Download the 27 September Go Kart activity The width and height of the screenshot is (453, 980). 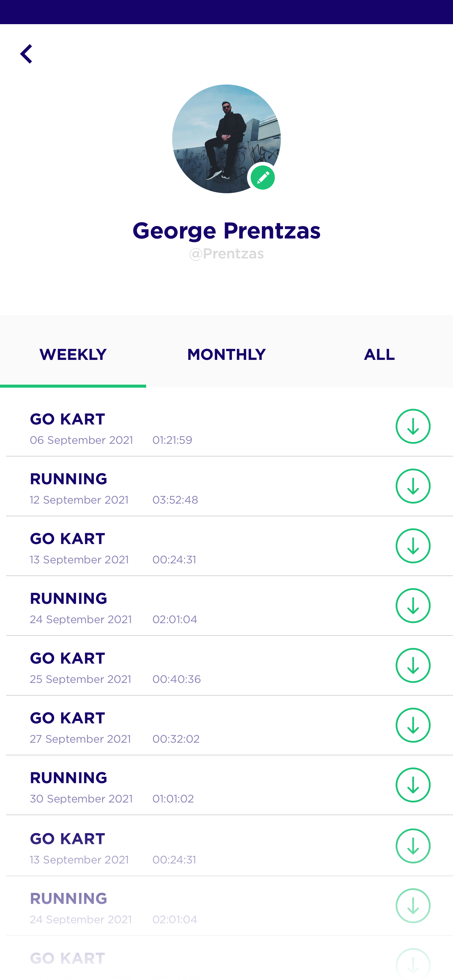pyautogui.click(x=413, y=725)
